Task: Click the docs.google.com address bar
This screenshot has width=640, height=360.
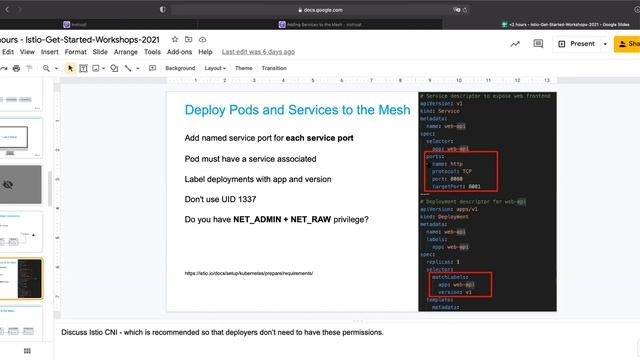Action: pyautogui.click(x=320, y=10)
